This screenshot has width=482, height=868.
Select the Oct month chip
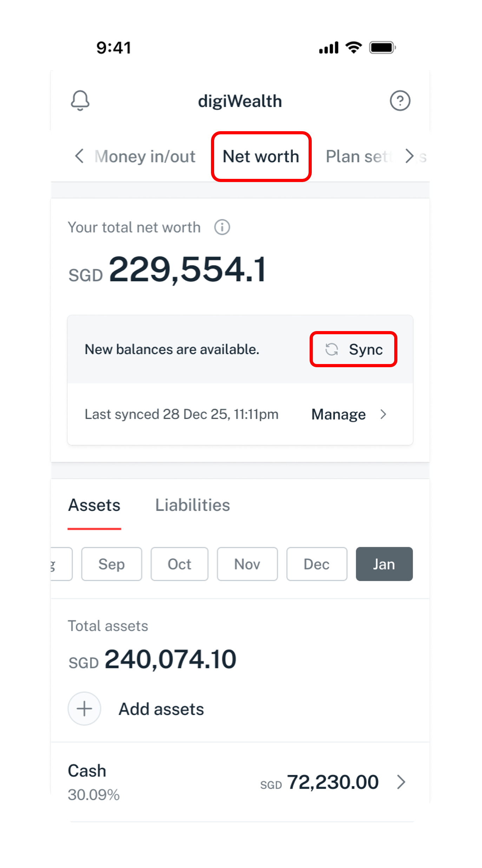[179, 564]
